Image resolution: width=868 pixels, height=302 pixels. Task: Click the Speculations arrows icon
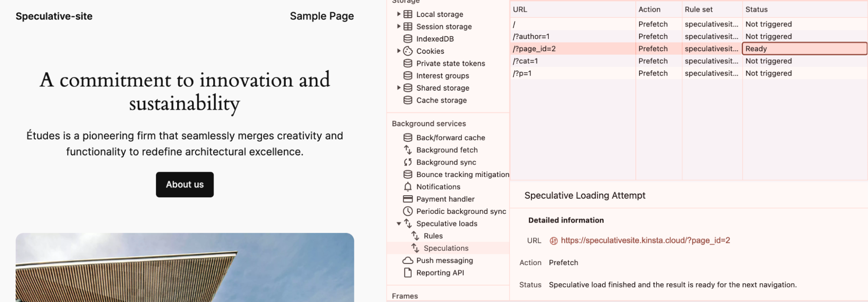click(415, 248)
